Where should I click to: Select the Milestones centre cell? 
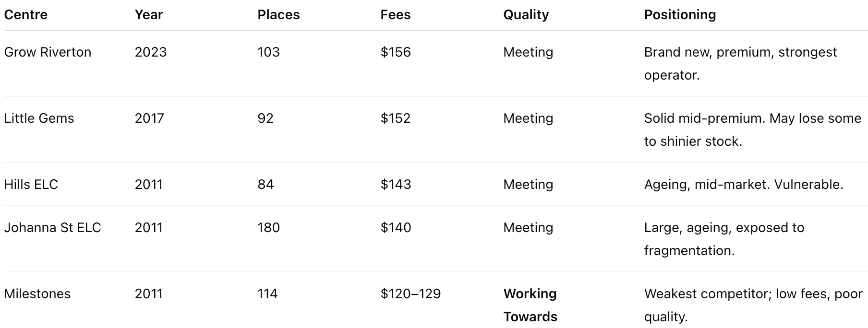point(37,294)
